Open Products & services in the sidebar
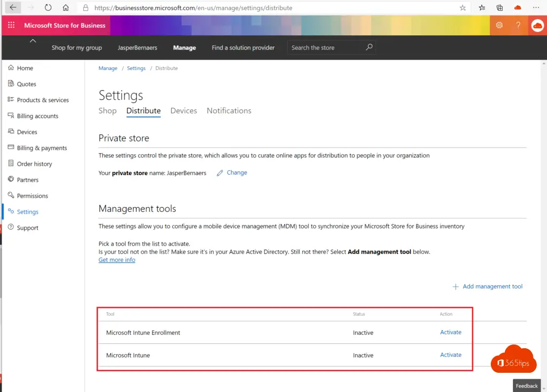The width and height of the screenshot is (547, 392). (43, 100)
